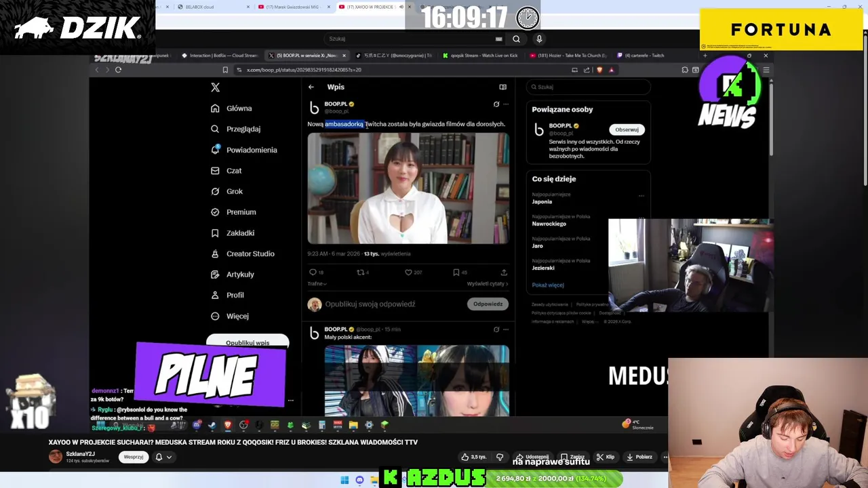Click the Pobierz download button
This screenshot has height=488, width=868.
tap(639, 457)
